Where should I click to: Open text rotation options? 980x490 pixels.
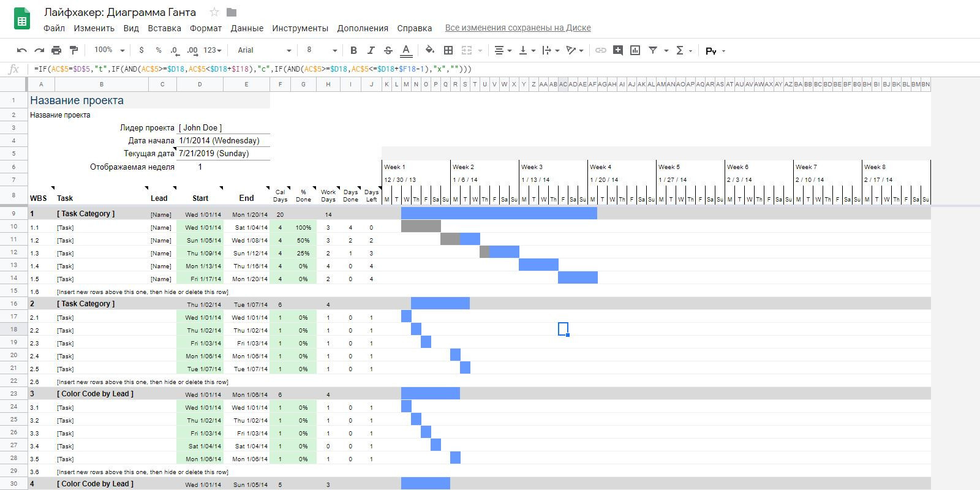tap(575, 50)
